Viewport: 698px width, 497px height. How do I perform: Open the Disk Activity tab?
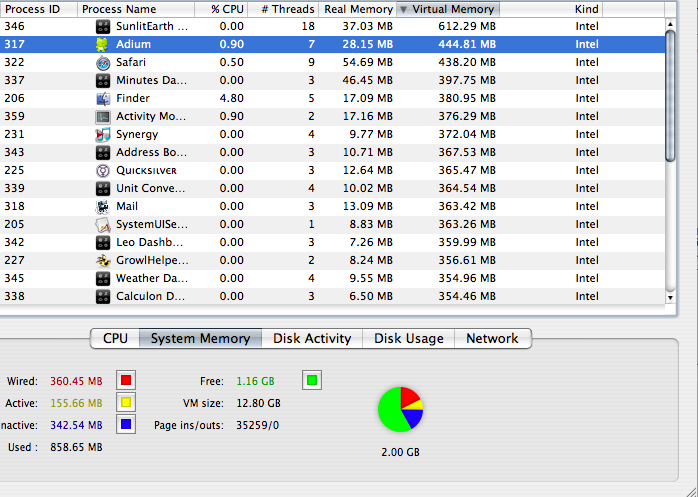pos(312,338)
